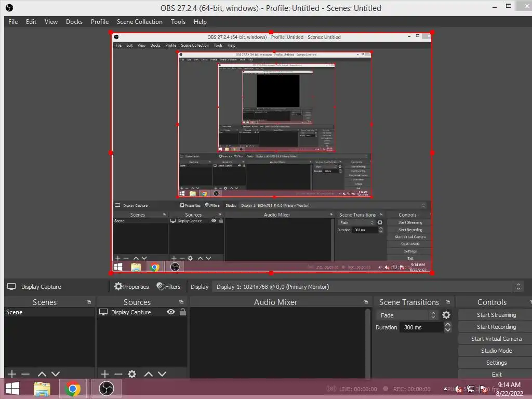
Task: Click Start Streaming
Action: [x=496, y=315]
